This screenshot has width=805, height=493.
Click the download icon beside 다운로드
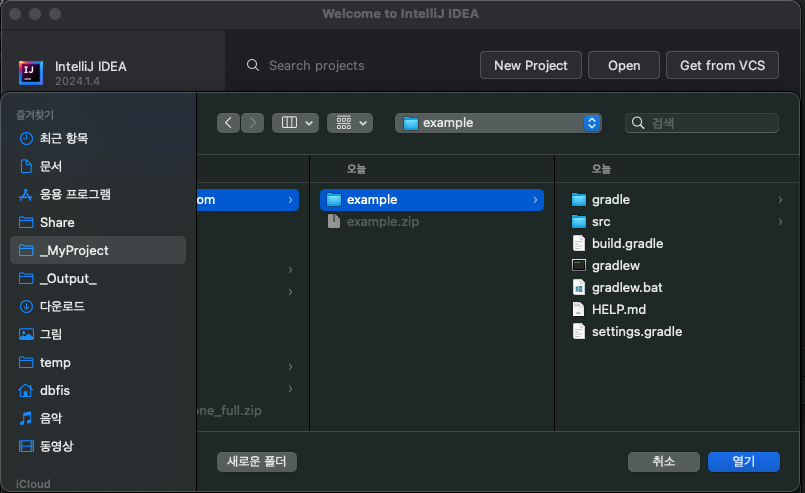coord(26,307)
